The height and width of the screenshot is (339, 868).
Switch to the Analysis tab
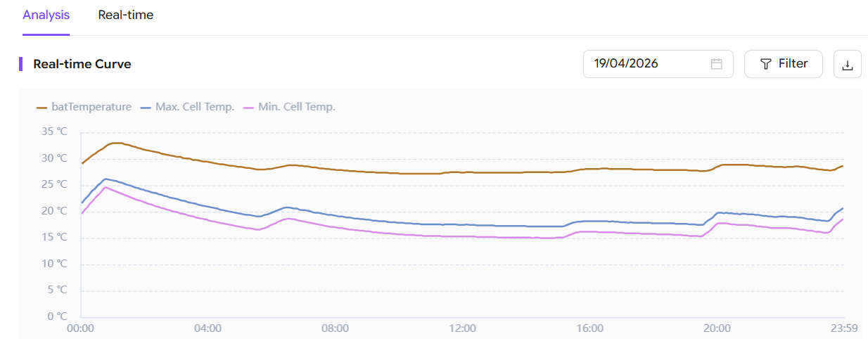click(46, 15)
